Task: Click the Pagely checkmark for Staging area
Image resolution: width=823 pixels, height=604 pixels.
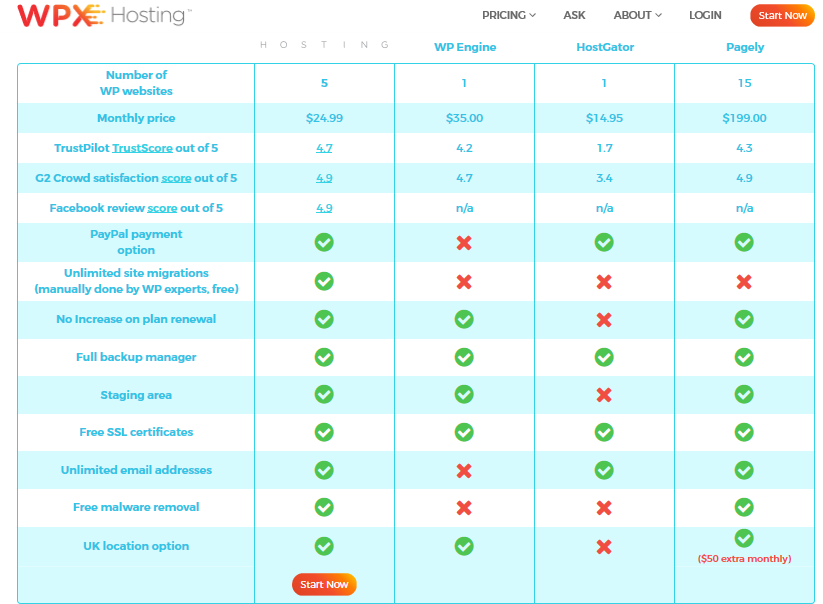Action: coord(744,394)
